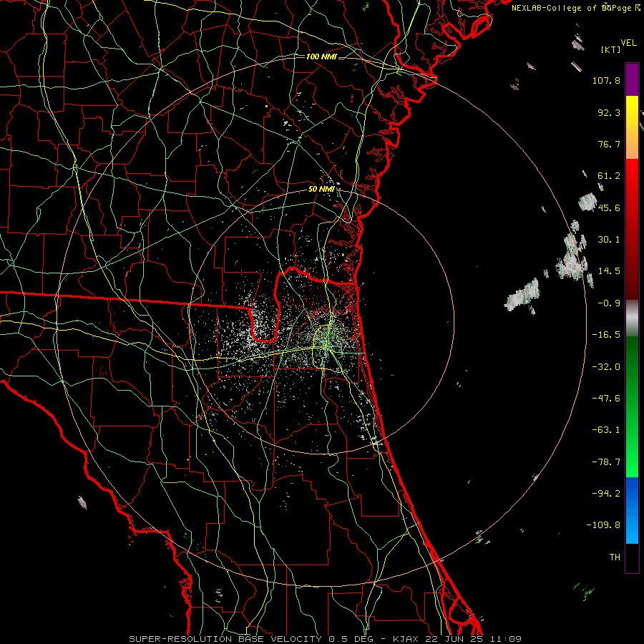Screen dimensions: 644x644
Task: Click the -94.2 legend value
Action: point(606,493)
